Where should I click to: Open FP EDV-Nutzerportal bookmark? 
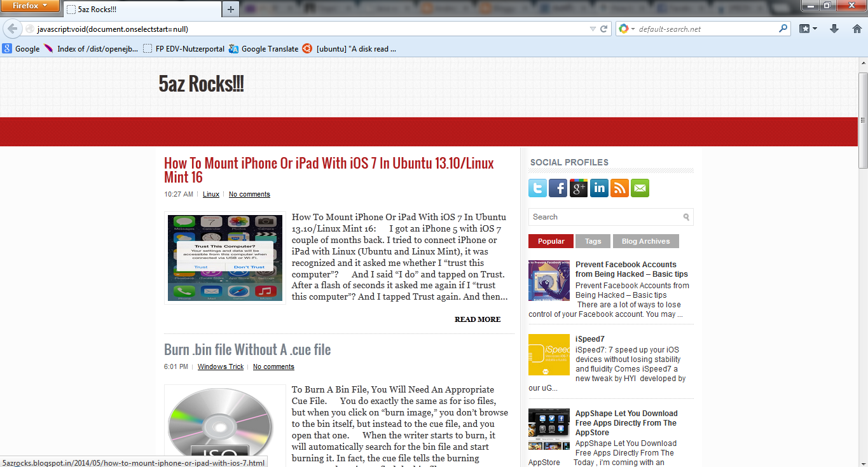click(184, 48)
